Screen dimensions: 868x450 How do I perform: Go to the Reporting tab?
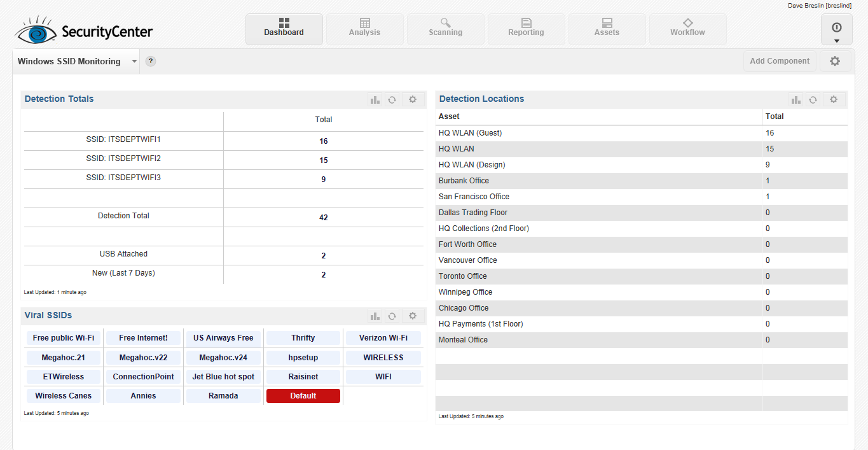(x=526, y=29)
